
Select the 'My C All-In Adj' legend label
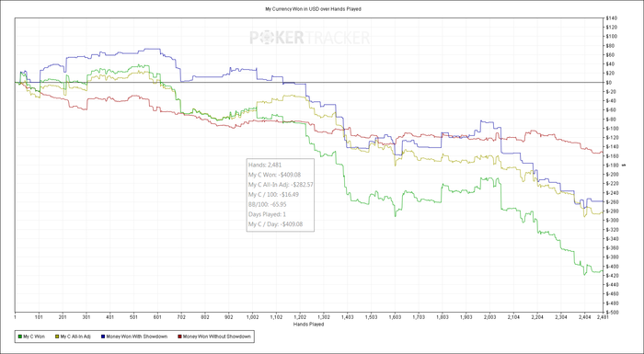76,337
